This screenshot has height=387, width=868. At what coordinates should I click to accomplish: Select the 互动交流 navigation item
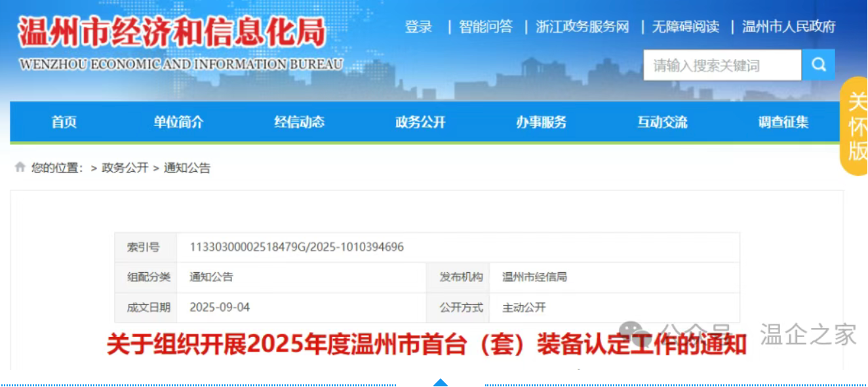[x=662, y=122]
